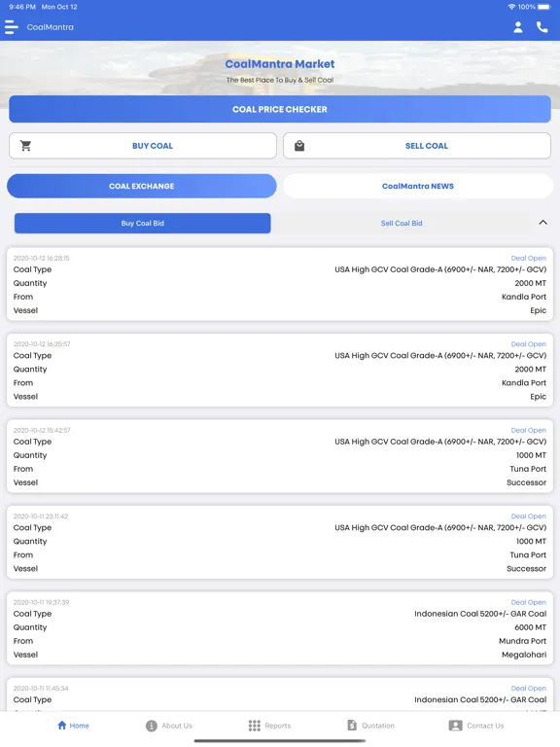Screen dimensions: 560x747
Task: Click Epic vessel in 16:25:57 bid
Action: [538, 397]
